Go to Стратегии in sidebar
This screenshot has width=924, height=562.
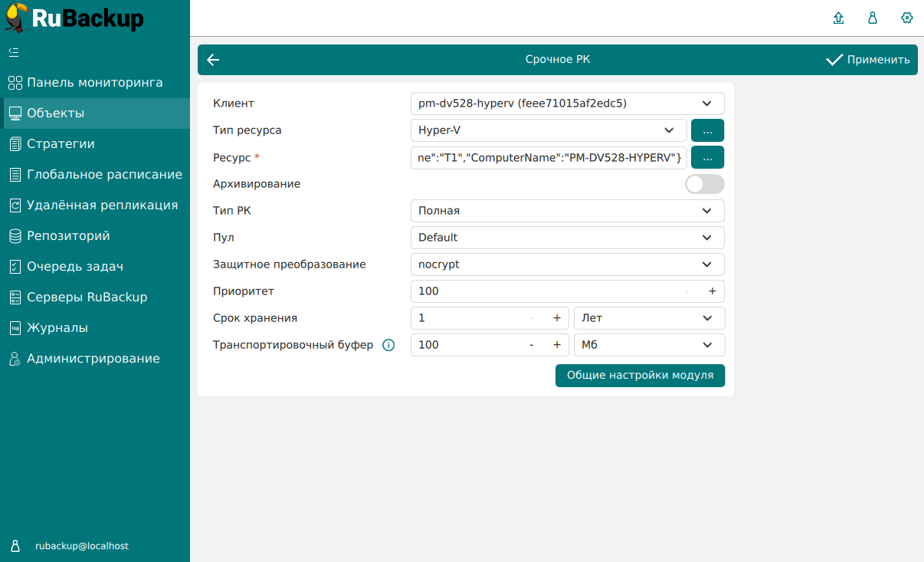click(61, 144)
